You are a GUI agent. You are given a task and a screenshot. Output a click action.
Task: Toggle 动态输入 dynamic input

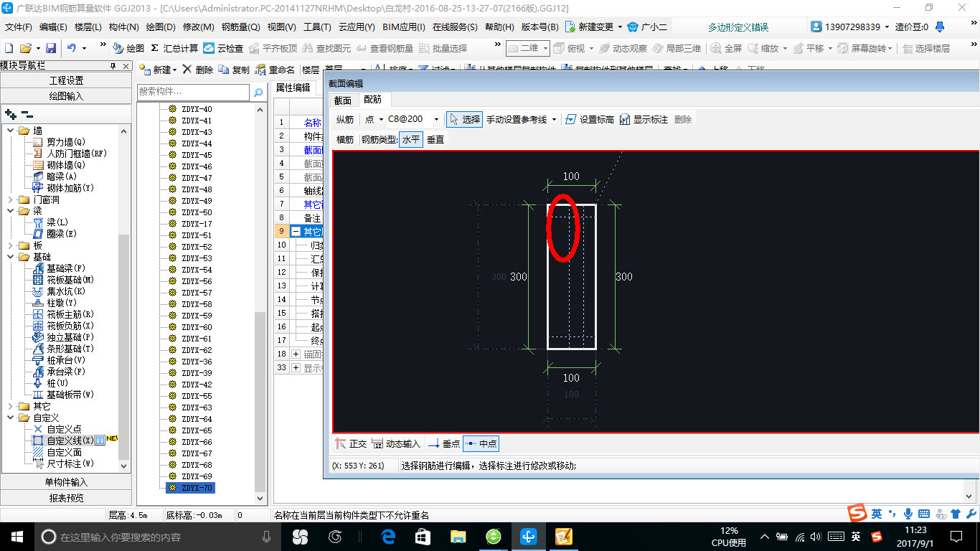click(397, 444)
